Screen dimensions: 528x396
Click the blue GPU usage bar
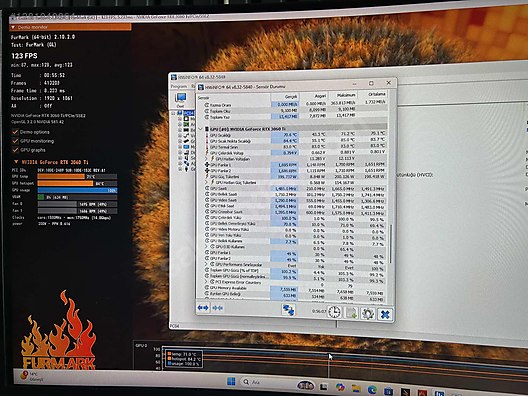[77, 190]
